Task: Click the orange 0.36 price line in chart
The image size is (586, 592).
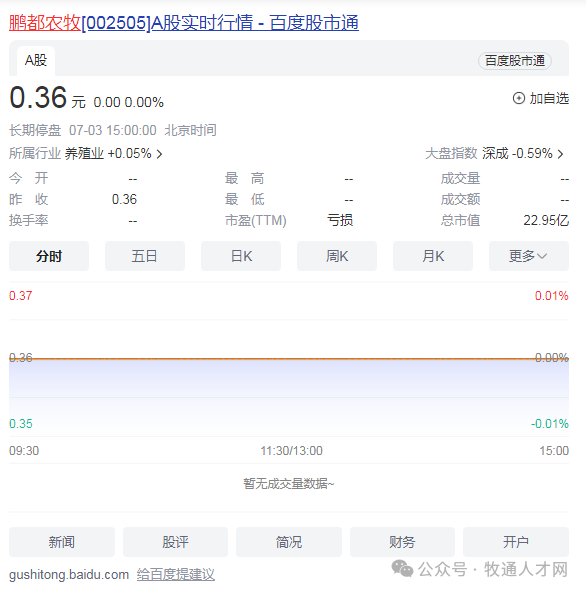Action: (x=289, y=359)
